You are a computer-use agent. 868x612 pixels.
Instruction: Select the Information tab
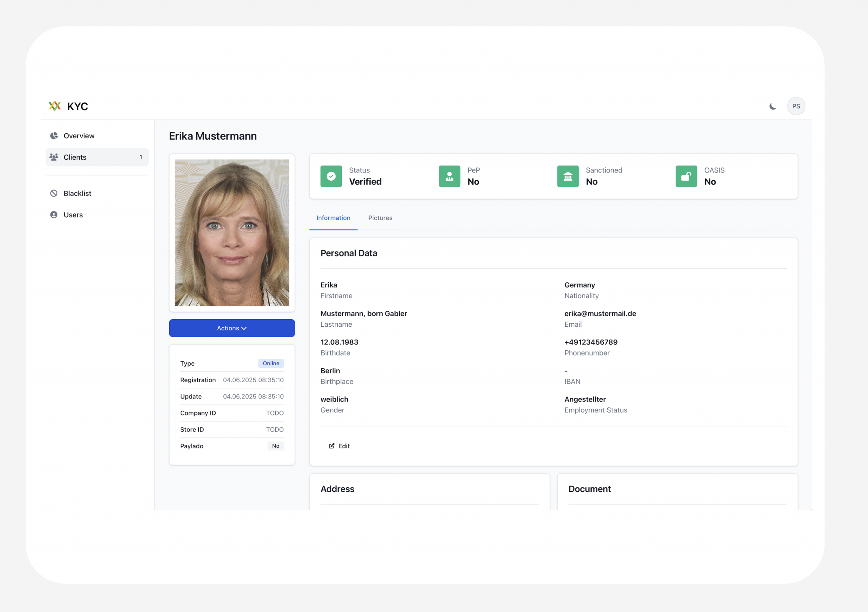point(333,218)
